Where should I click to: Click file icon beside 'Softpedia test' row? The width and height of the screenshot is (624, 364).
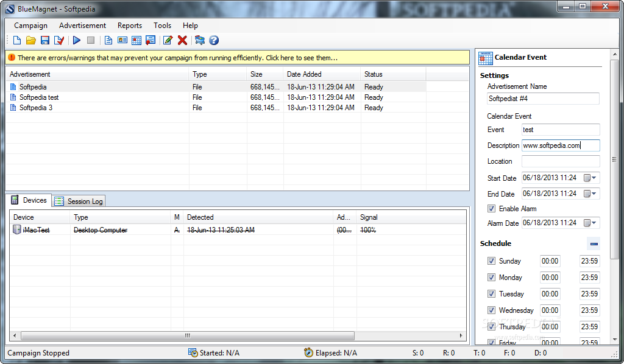tap(13, 97)
